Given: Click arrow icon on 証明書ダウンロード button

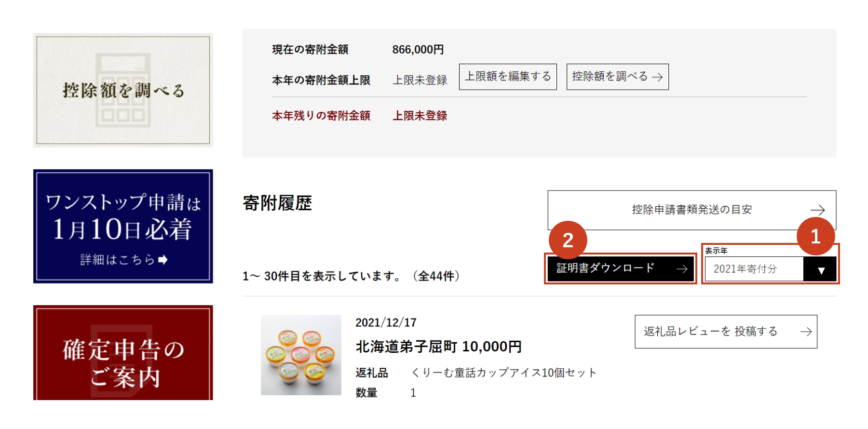Looking at the screenshot, I should [682, 269].
